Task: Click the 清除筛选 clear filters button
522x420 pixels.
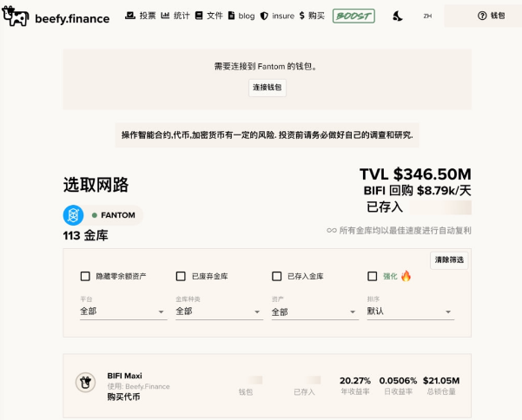Action: (449, 260)
